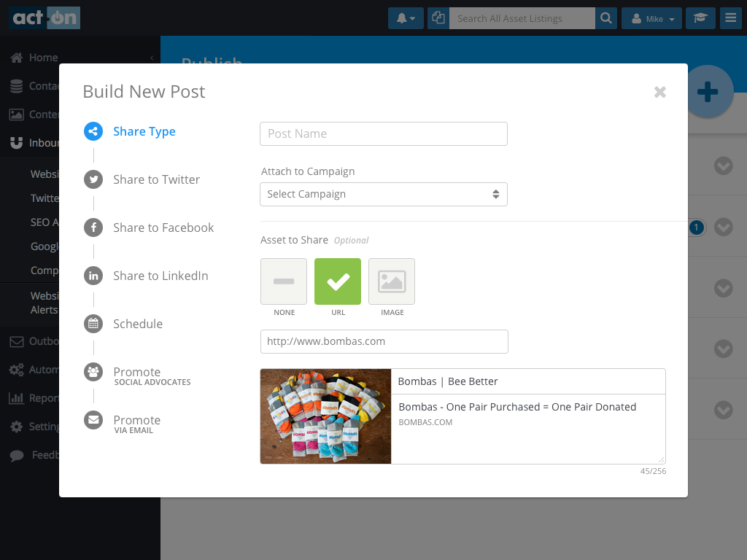The width and height of the screenshot is (747, 560).
Task: Expand the third listing row chevron
Action: tap(723, 288)
